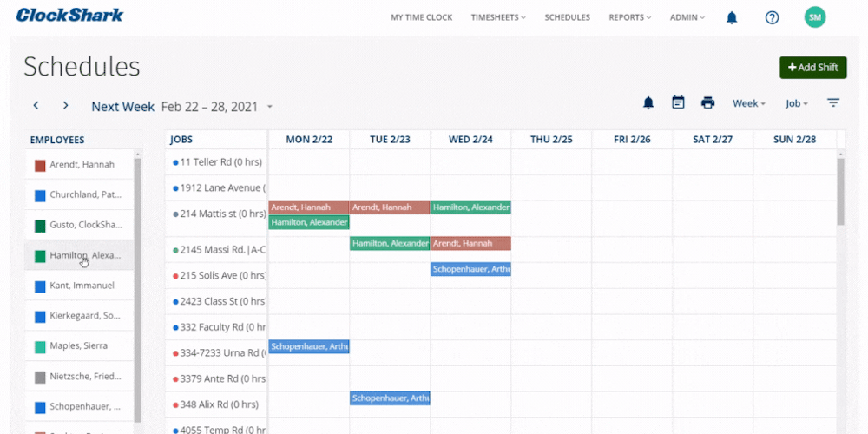Open the filter lines icon
868x434 pixels.
tap(833, 103)
